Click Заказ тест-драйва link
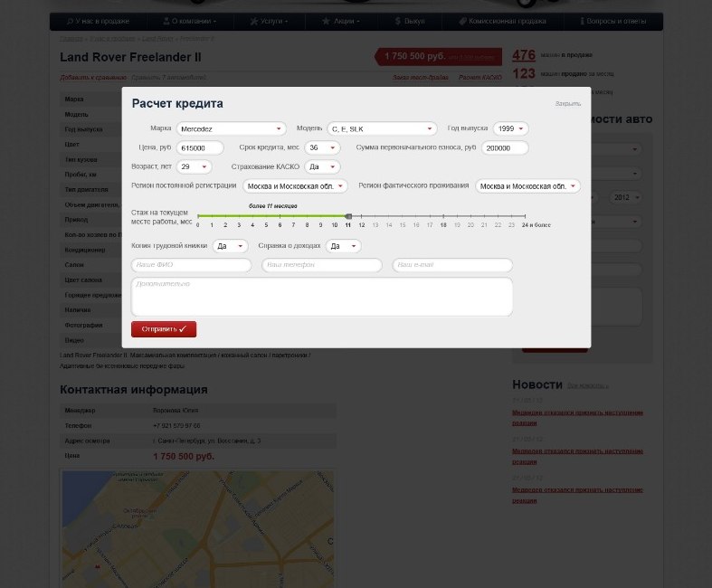 click(421, 78)
